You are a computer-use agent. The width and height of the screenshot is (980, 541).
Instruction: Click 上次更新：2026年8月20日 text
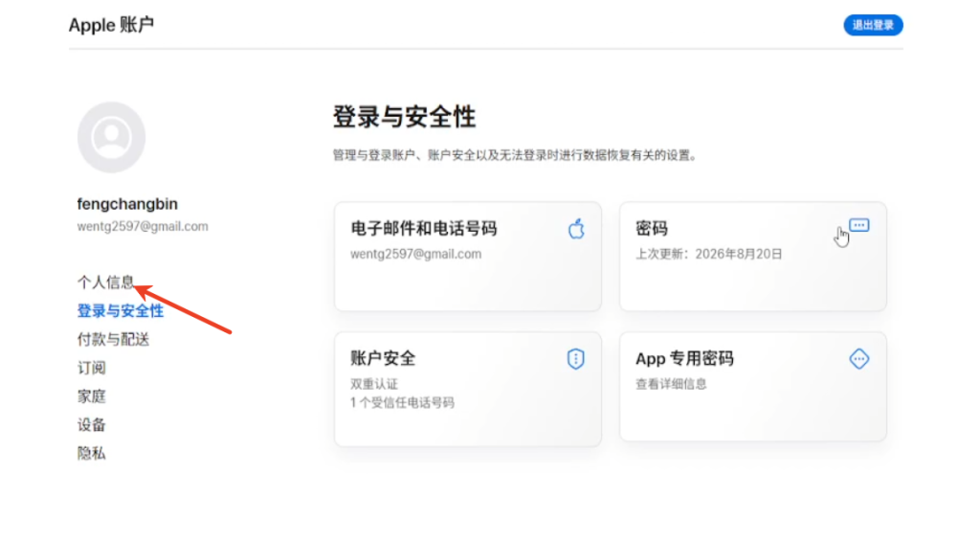pyautogui.click(x=709, y=254)
